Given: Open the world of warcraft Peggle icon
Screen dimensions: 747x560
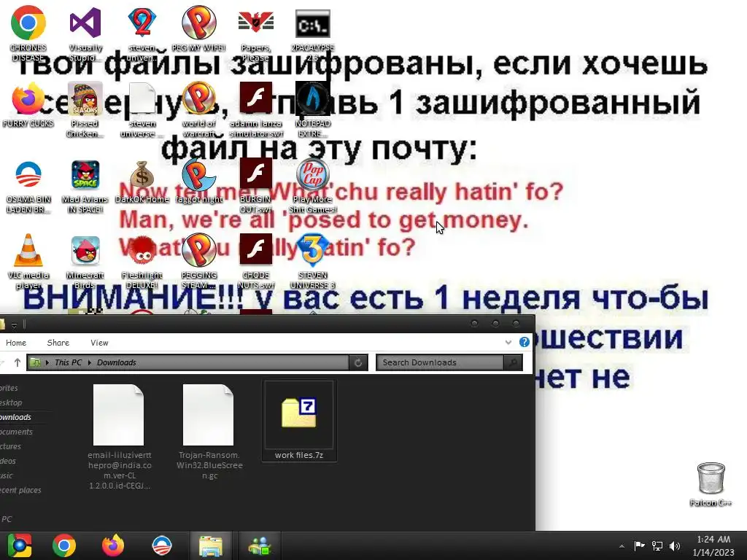Looking at the screenshot, I should coord(199,98).
